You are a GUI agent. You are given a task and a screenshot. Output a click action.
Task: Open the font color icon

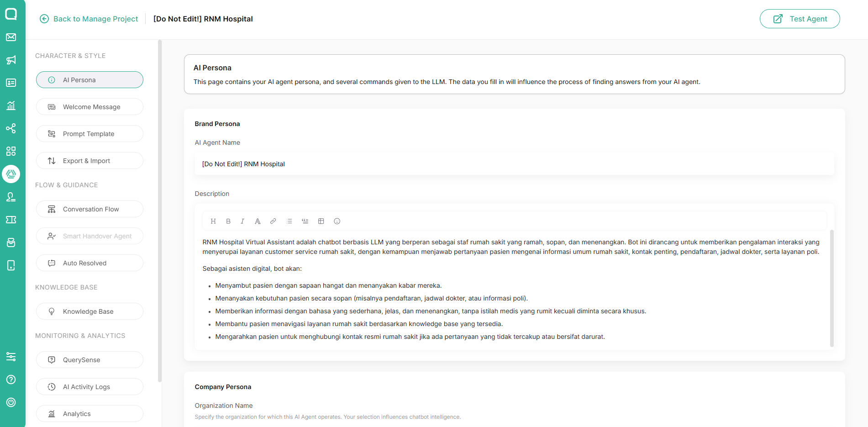(258, 221)
